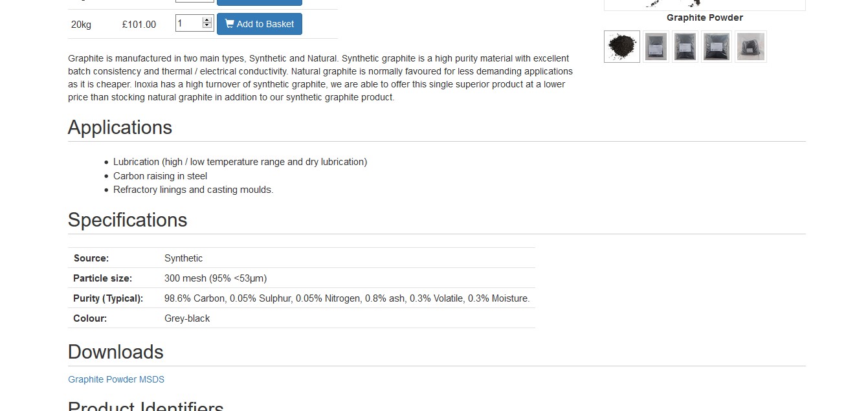Click the Specifications section heading

pyautogui.click(x=128, y=220)
